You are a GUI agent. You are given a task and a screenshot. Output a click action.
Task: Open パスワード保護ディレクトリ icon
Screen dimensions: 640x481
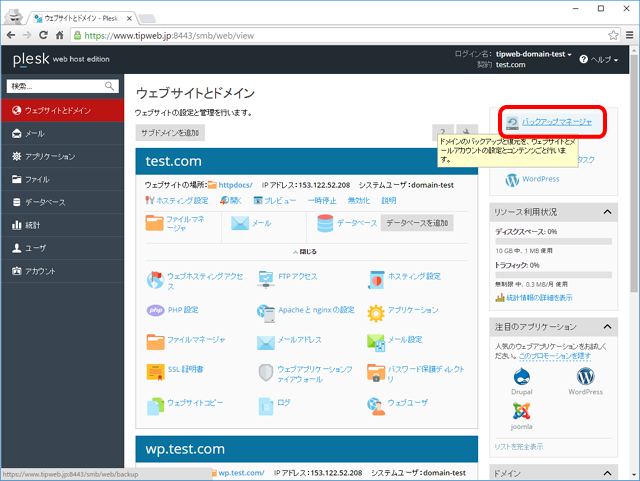pos(376,372)
